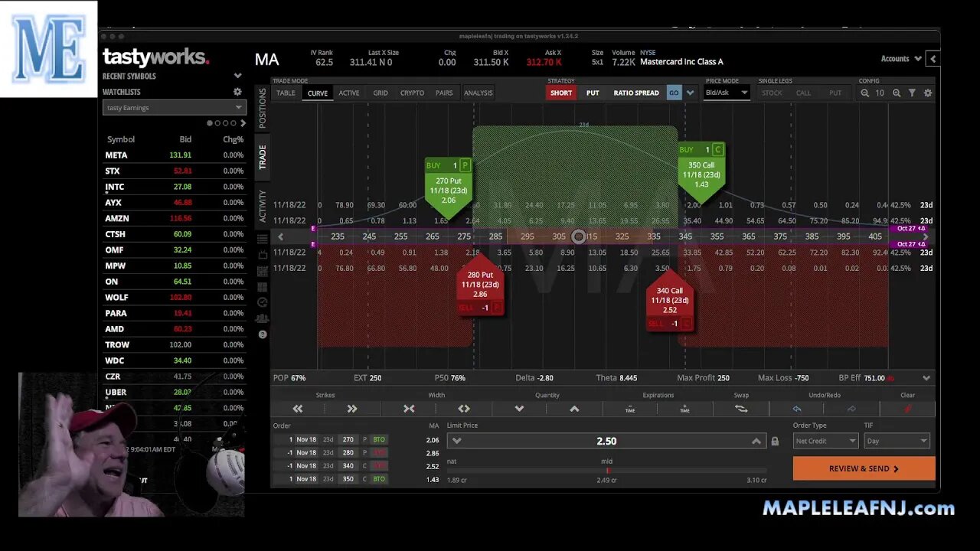
Task: Go to next watchlist page arrow
Action: coord(243,123)
